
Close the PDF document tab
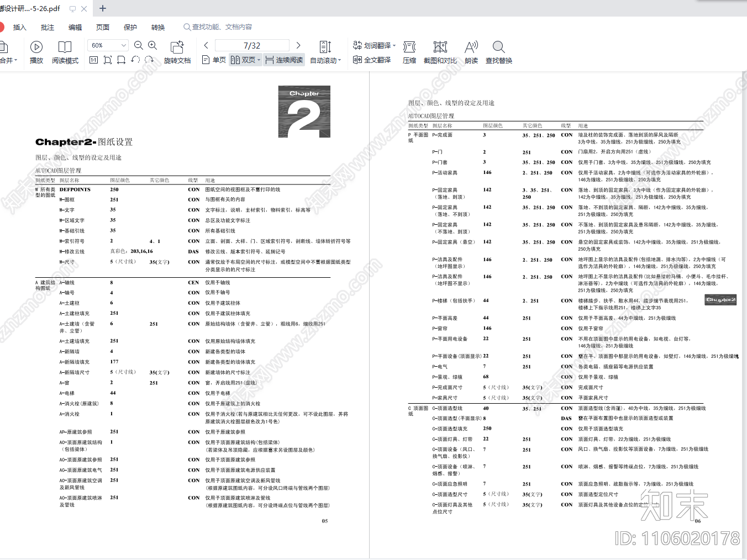click(84, 9)
